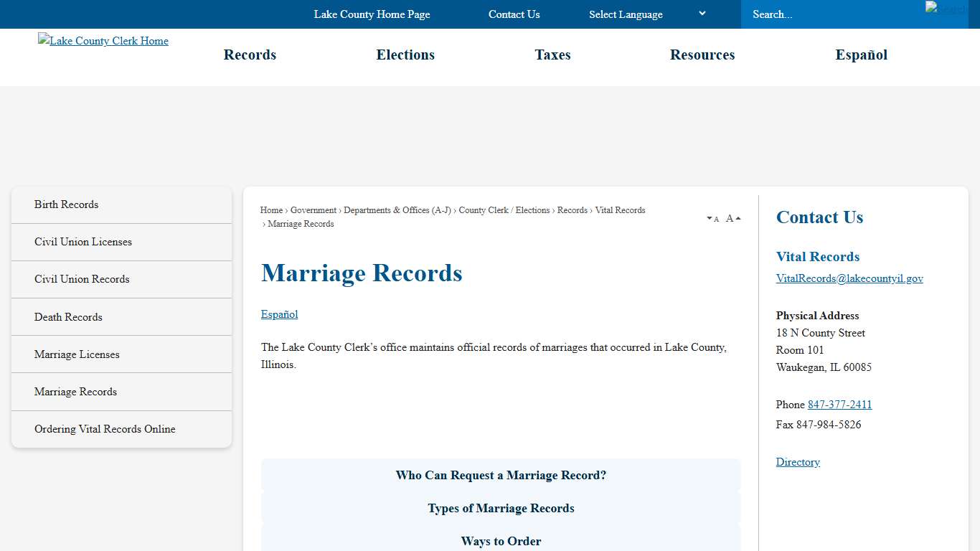Expand the 'Who Can Request a Marriage Record?' section
980x551 pixels.
501,475
